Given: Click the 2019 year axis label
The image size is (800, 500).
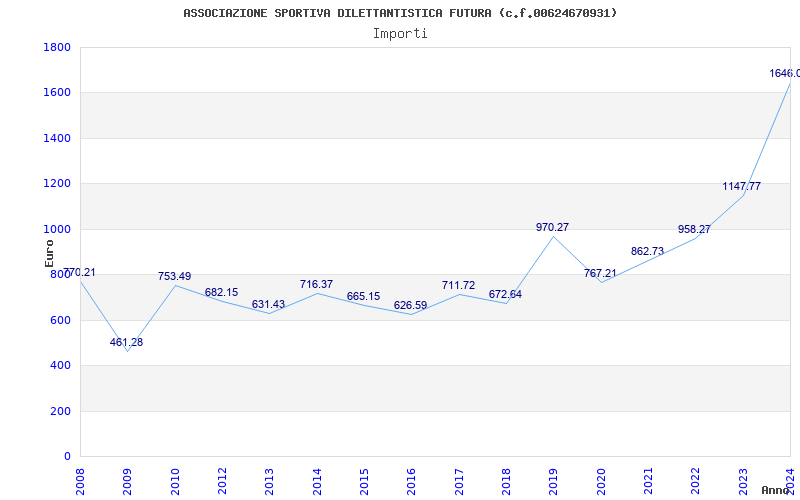Looking at the screenshot, I should point(554,482).
